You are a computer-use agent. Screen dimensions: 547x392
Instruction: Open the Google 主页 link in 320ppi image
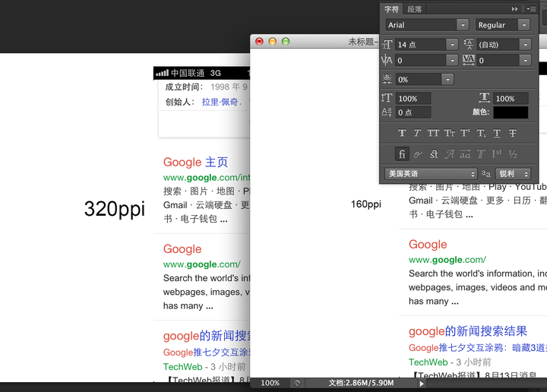[195, 162]
